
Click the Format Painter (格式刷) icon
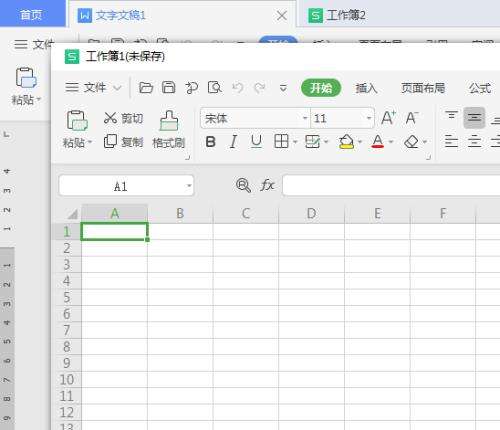169,121
